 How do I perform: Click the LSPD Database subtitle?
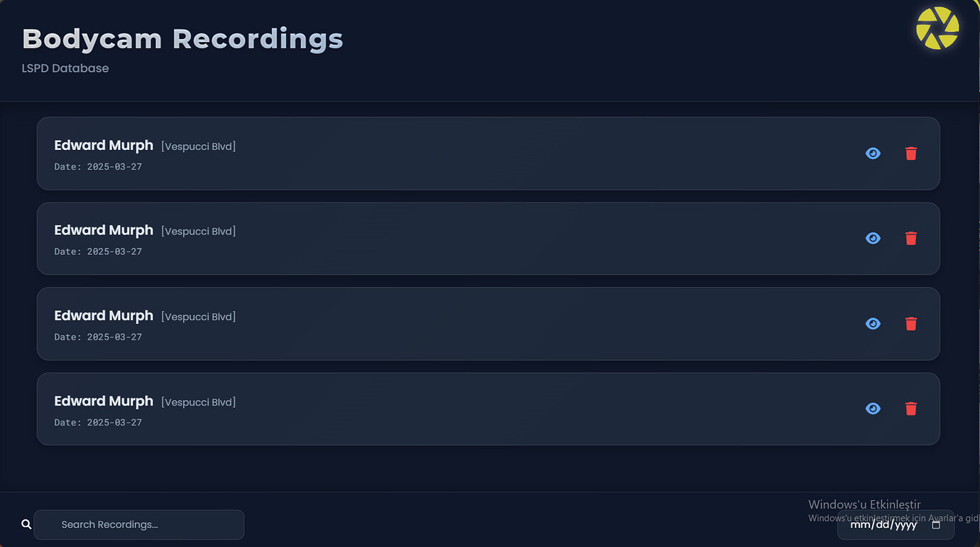coord(65,68)
